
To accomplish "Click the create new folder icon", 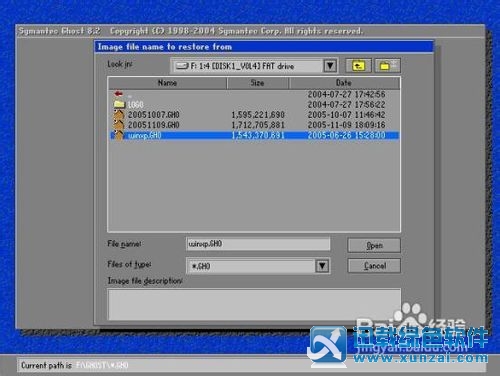I will (388, 66).
